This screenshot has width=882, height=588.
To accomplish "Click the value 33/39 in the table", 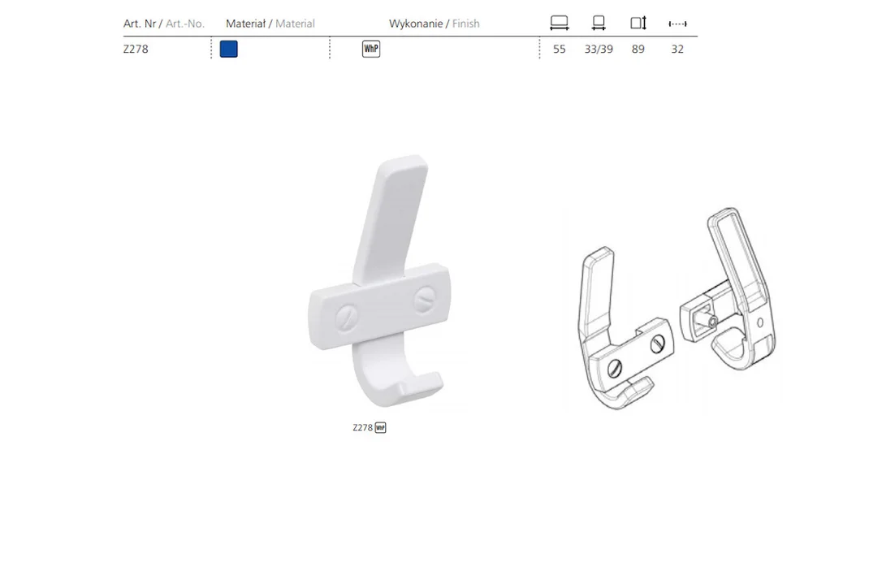I will tap(599, 49).
